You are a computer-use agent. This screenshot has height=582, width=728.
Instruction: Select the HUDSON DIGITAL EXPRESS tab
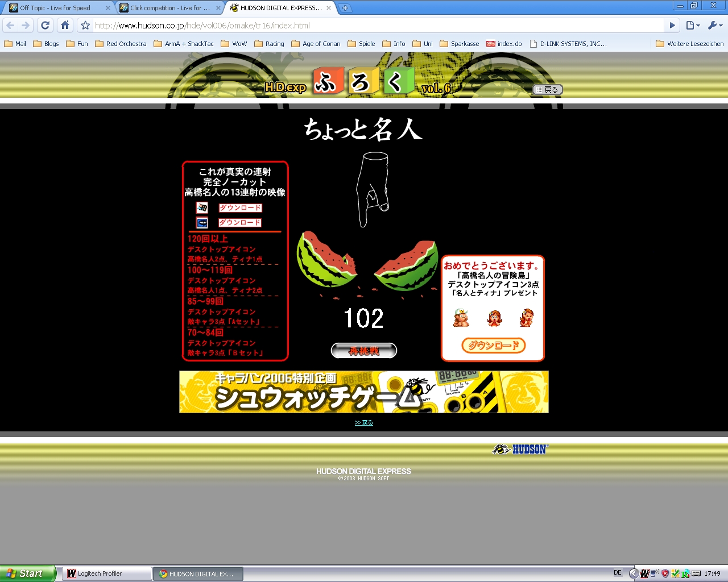(x=281, y=8)
